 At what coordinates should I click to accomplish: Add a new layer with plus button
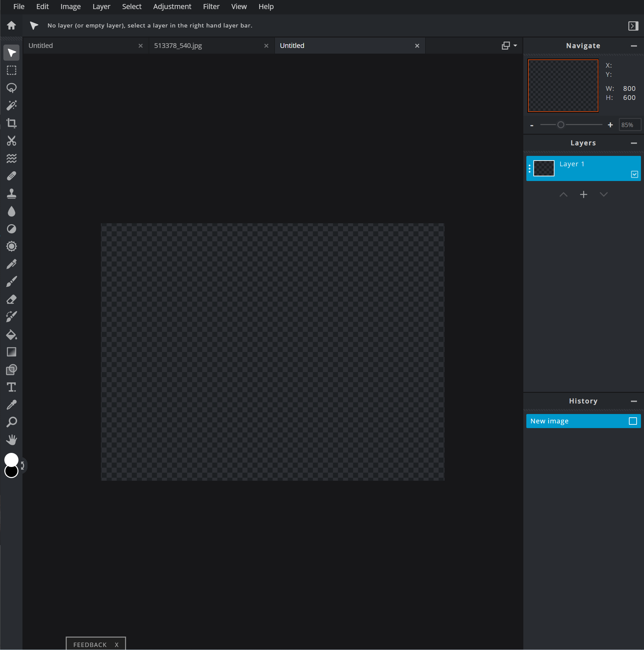(x=583, y=194)
